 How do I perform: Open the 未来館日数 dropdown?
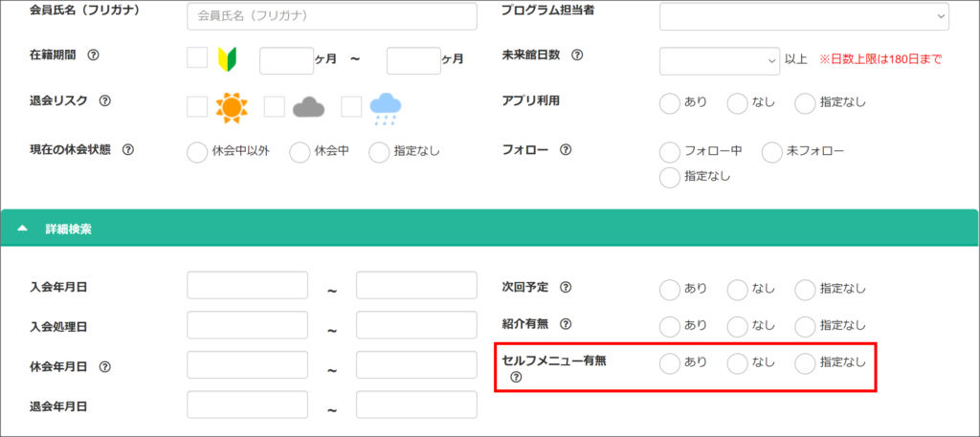720,60
